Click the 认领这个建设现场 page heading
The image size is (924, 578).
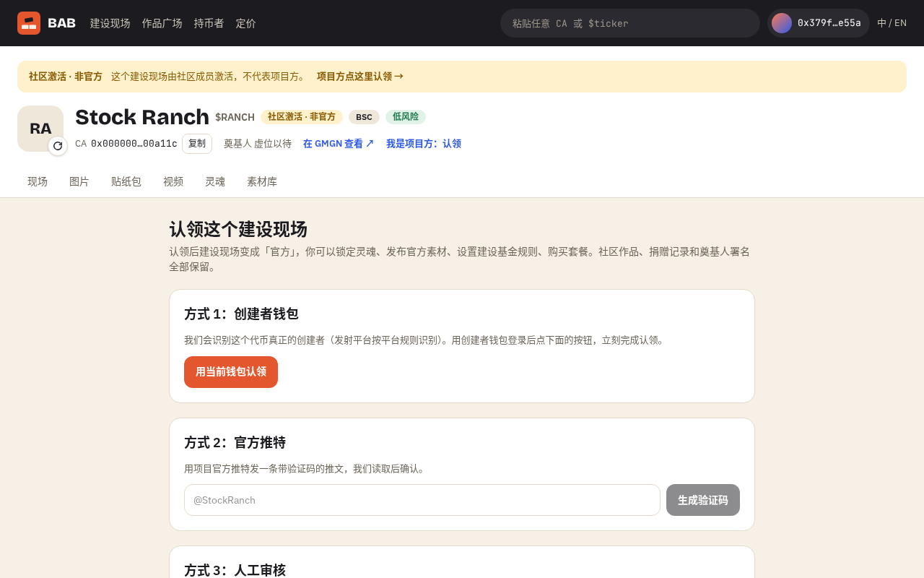tap(238, 230)
